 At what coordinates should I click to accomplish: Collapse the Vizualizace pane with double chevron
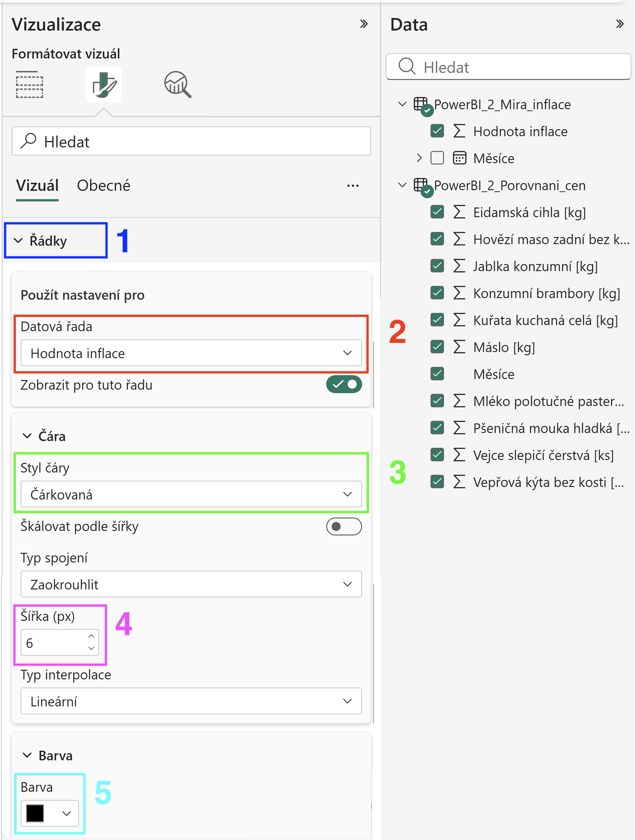pyautogui.click(x=364, y=24)
